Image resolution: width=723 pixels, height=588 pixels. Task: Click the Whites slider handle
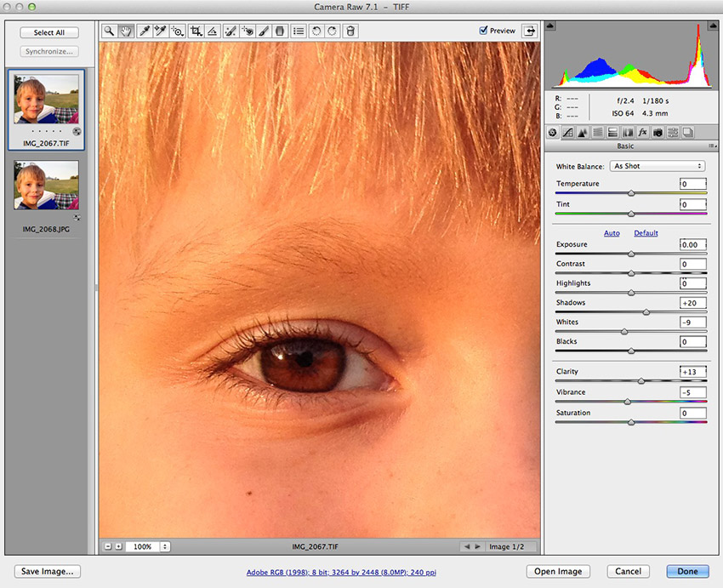click(x=624, y=332)
